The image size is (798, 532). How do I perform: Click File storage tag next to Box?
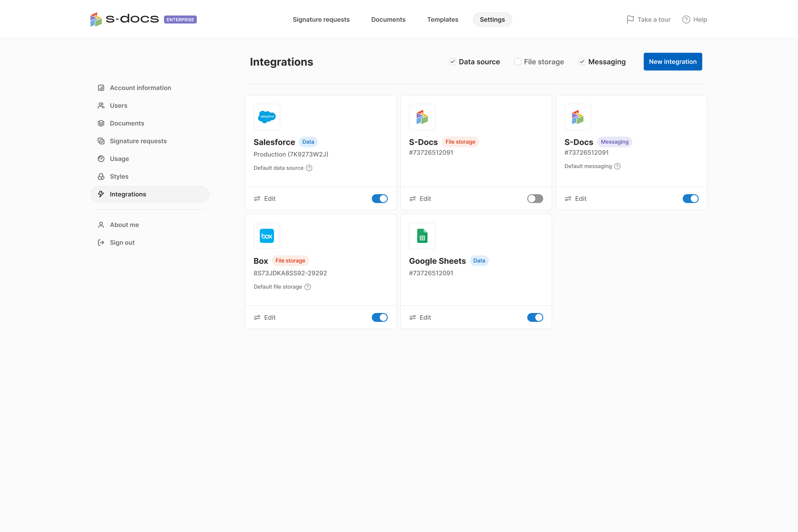point(290,261)
